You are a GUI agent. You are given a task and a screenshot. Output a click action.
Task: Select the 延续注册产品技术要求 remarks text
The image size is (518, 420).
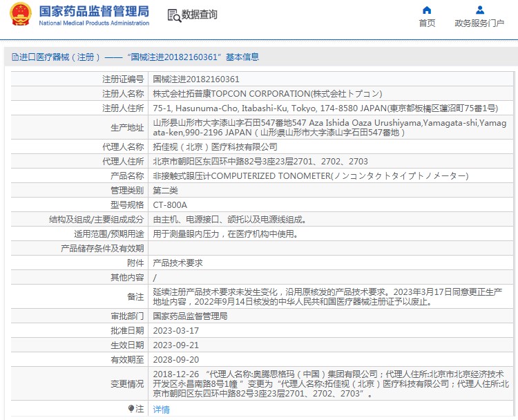327,296
